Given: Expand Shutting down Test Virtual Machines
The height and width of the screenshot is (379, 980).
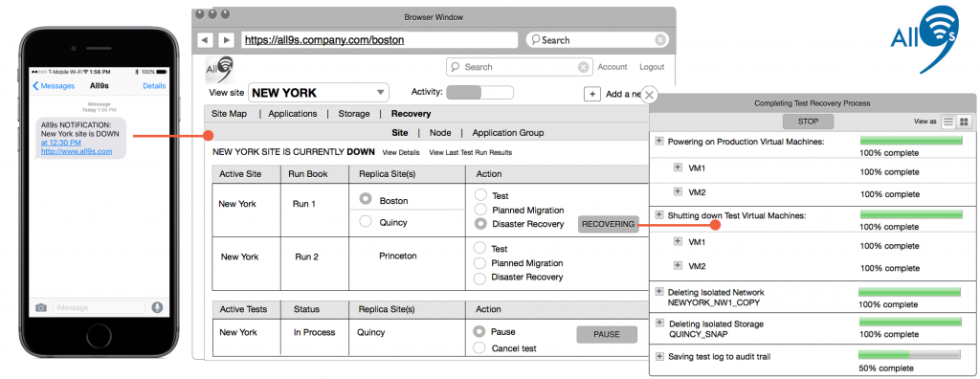Looking at the screenshot, I should coord(658,215).
